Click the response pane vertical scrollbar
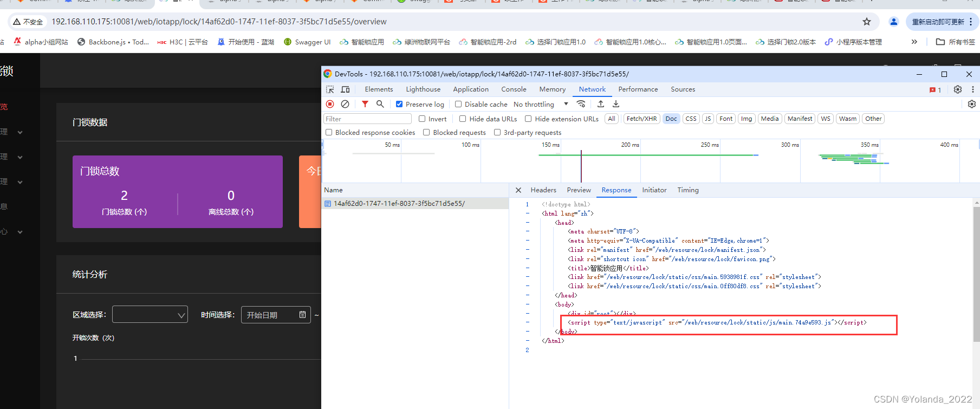The height and width of the screenshot is (409, 980). 976,274
